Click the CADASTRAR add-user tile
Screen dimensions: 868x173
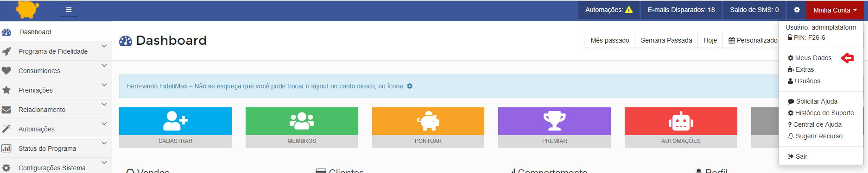[x=175, y=127]
